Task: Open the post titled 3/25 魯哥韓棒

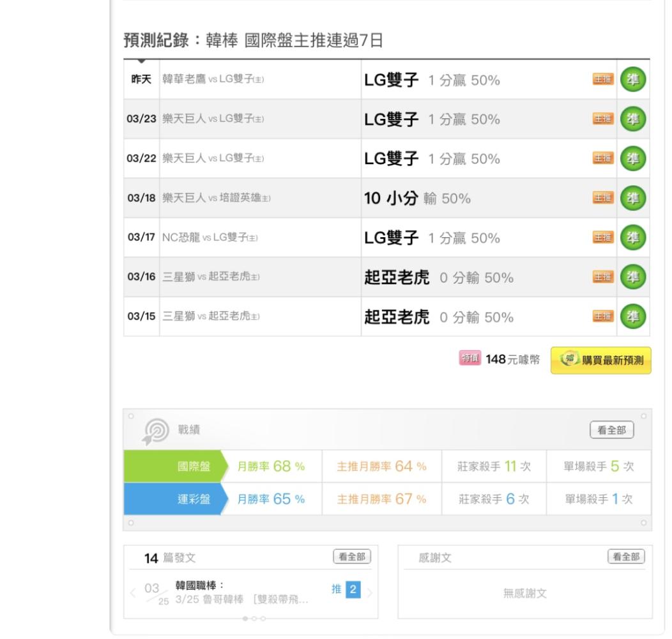Action: click(x=241, y=599)
